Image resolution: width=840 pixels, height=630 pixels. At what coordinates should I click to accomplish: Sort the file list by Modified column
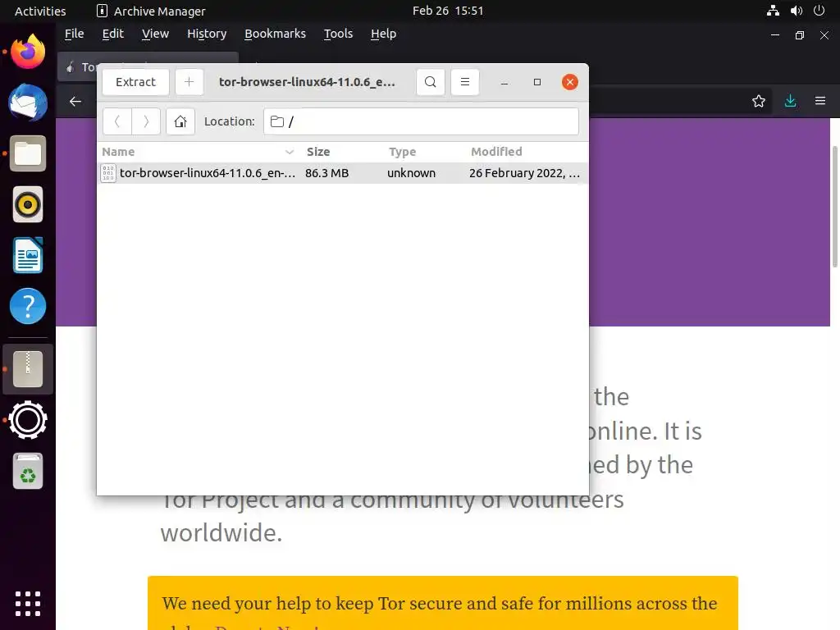pos(527,152)
